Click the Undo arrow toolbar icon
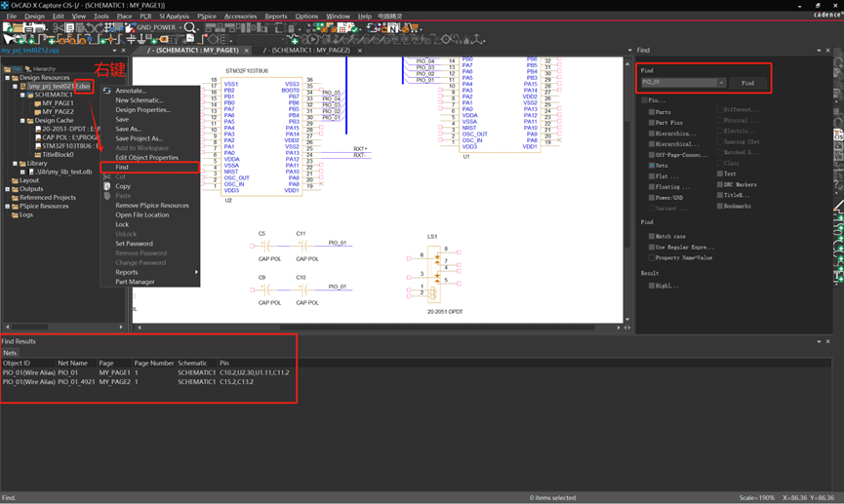The image size is (844, 504). (x=90, y=27)
